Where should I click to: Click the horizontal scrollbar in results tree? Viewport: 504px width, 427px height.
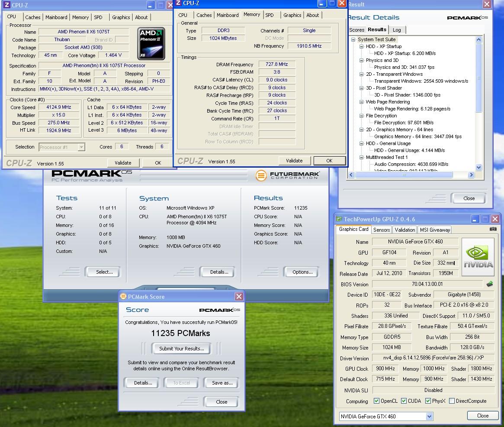tap(404, 175)
